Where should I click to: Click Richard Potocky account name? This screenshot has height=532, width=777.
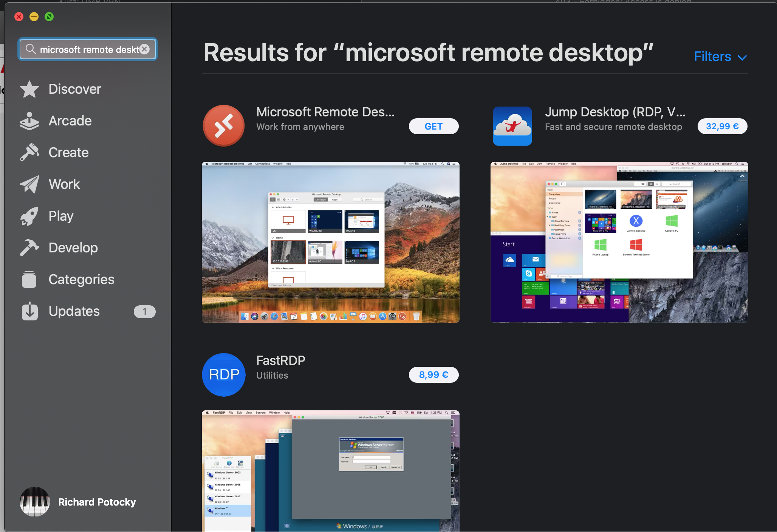click(97, 502)
